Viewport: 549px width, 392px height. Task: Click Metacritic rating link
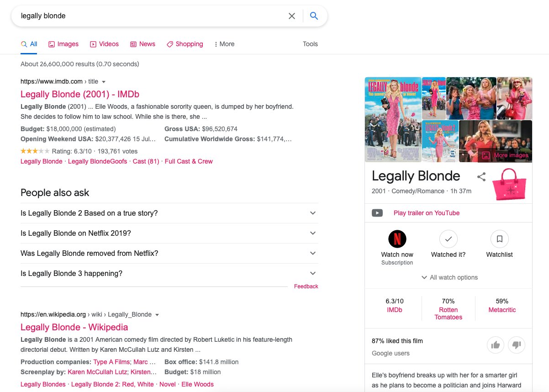[x=502, y=310]
